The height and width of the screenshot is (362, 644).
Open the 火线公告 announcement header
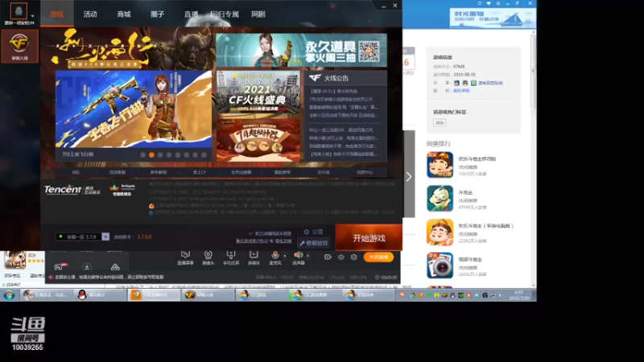click(x=345, y=78)
